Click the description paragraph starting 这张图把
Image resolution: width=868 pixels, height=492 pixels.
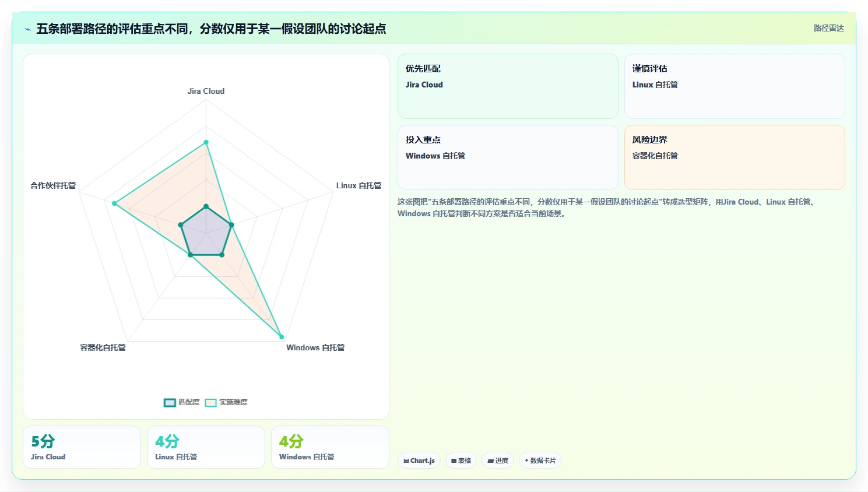pos(606,208)
